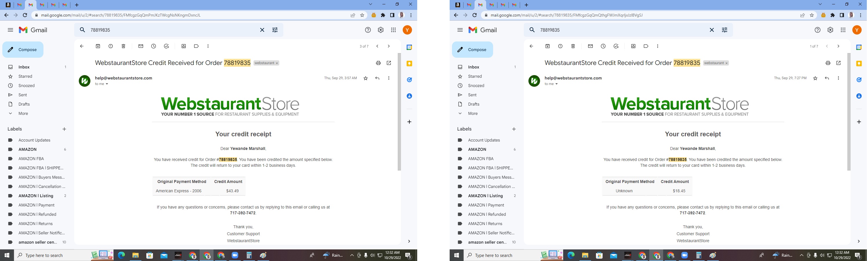Reply to the email in the right window
This screenshot has width=868, height=261.
tap(827, 78)
